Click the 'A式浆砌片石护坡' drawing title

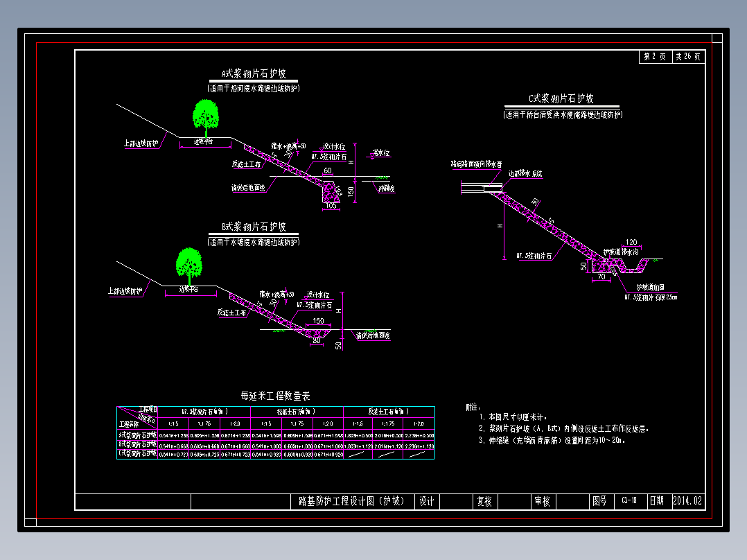click(254, 73)
